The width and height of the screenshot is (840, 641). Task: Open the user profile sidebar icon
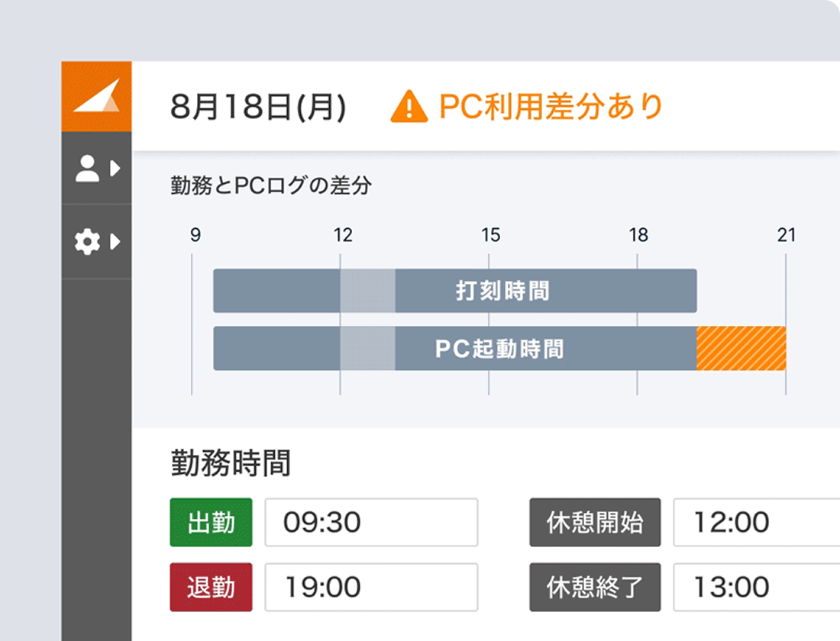87,169
